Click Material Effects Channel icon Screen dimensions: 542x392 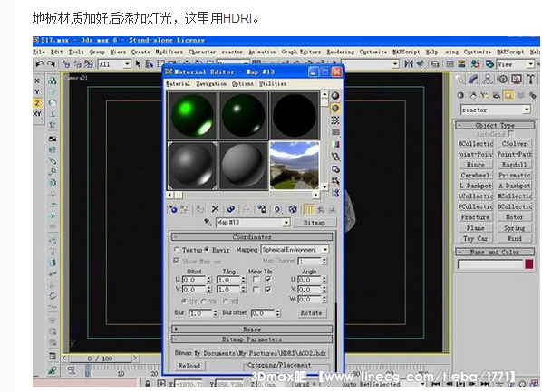(x=277, y=209)
